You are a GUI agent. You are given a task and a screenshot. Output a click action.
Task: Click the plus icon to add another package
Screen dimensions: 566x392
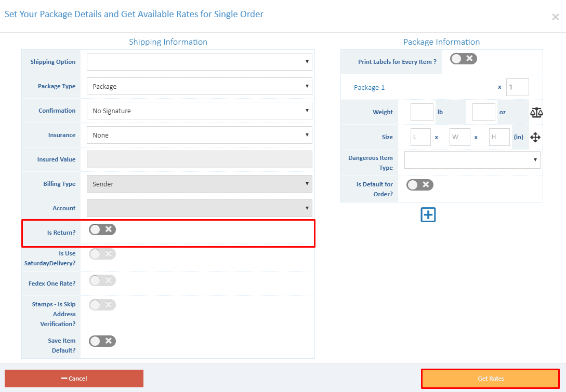click(428, 214)
